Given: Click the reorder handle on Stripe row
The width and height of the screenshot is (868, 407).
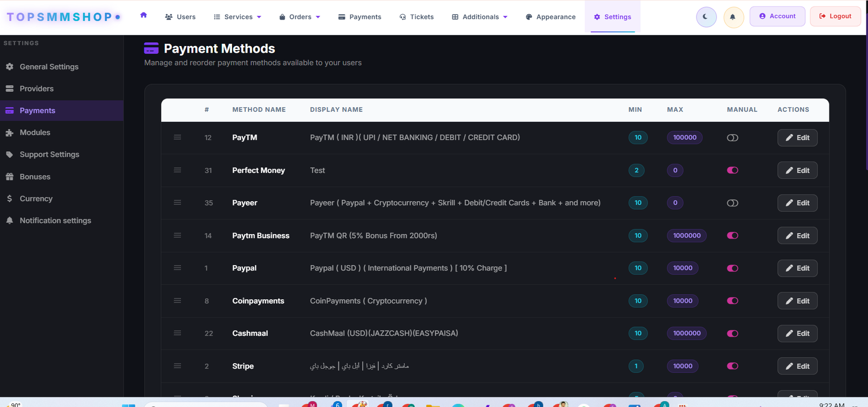Looking at the screenshot, I should [x=177, y=366].
